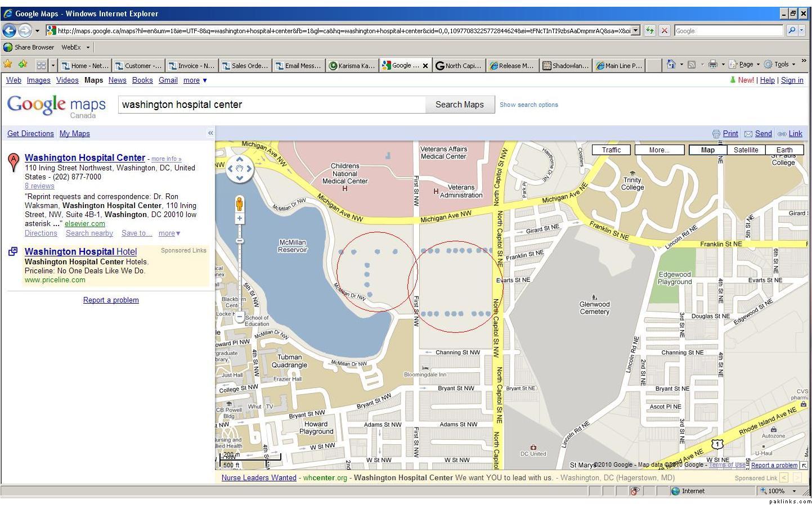The image size is (812, 505).
Task: Switch to Earth map view
Action: pos(784,150)
